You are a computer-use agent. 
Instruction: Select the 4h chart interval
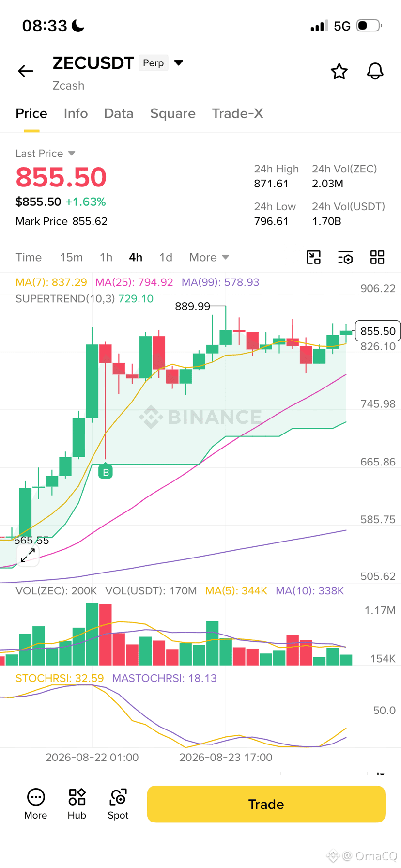coord(136,257)
